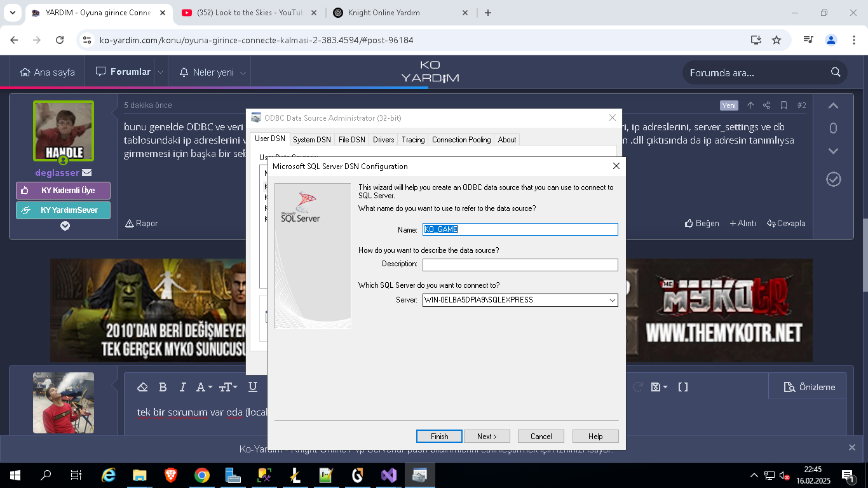
Task: Click the Description input field
Action: [x=520, y=264]
